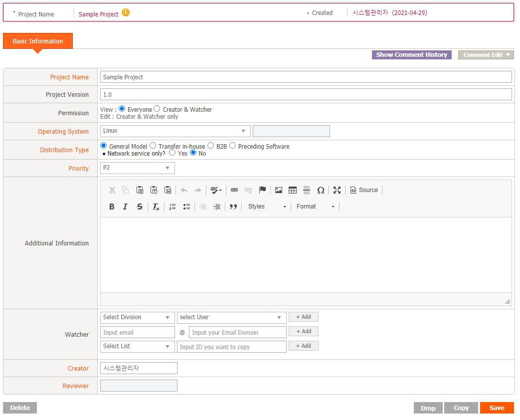Click Paste as plain text icon
Screen dimensions: 520x420
click(x=154, y=190)
